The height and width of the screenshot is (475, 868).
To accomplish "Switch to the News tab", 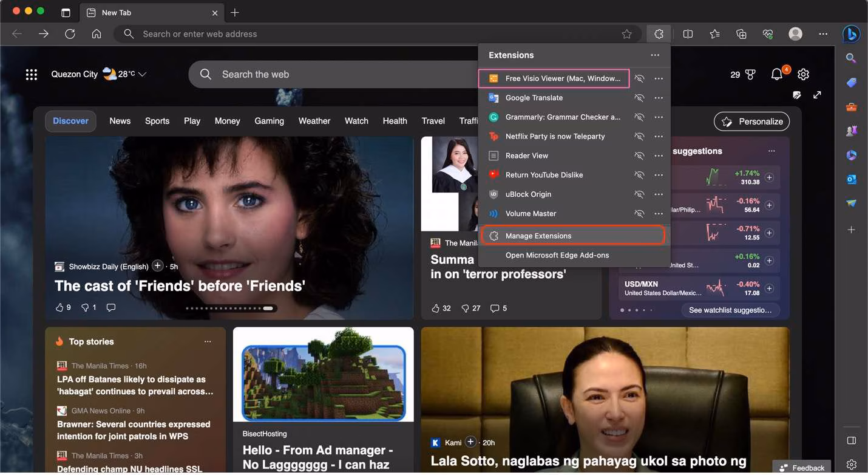I will [x=120, y=121].
